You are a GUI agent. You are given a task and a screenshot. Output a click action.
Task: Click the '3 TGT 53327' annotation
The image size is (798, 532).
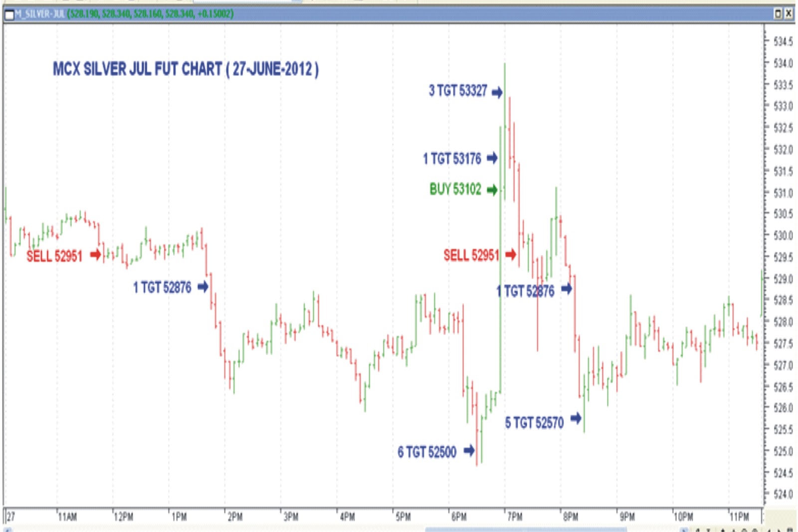458,91
